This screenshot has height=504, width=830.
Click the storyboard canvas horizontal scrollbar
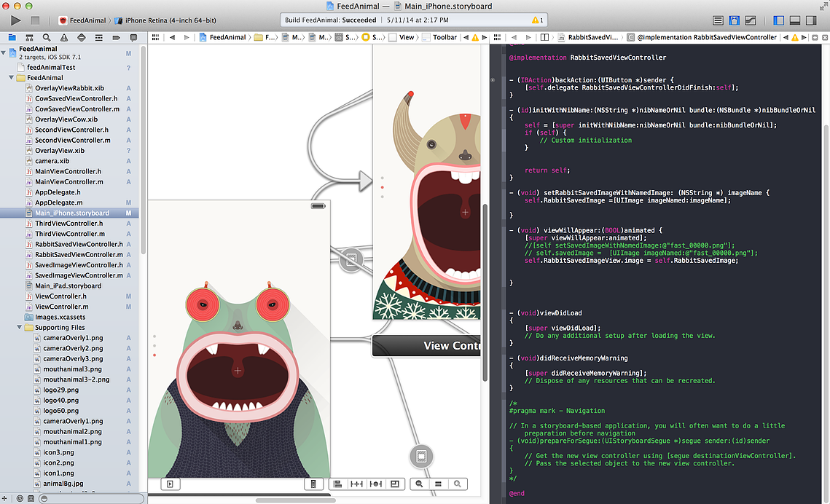click(x=295, y=500)
